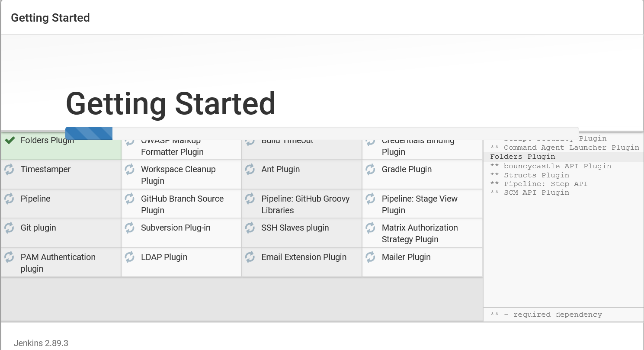Select the Structs Plugin log line
This screenshot has width=644, height=350.
coord(529,175)
